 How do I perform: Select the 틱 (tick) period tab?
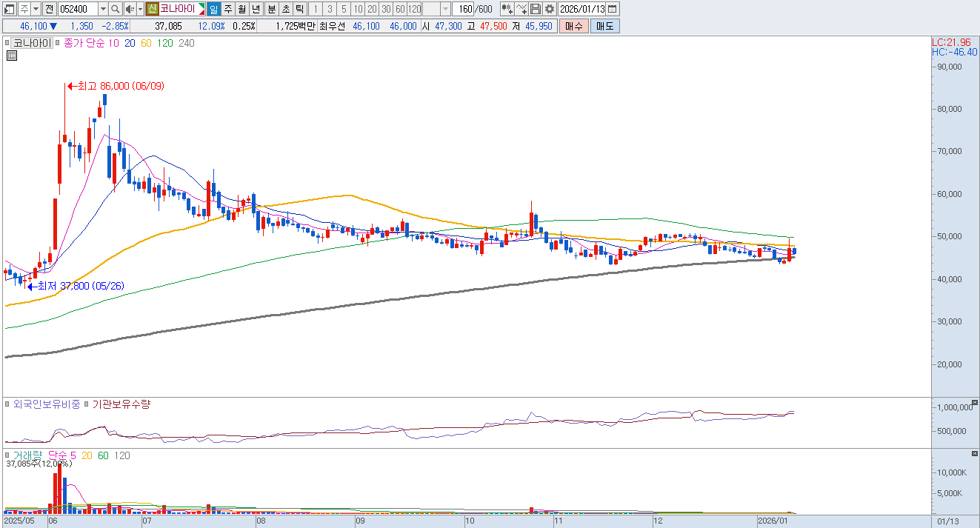299,9
